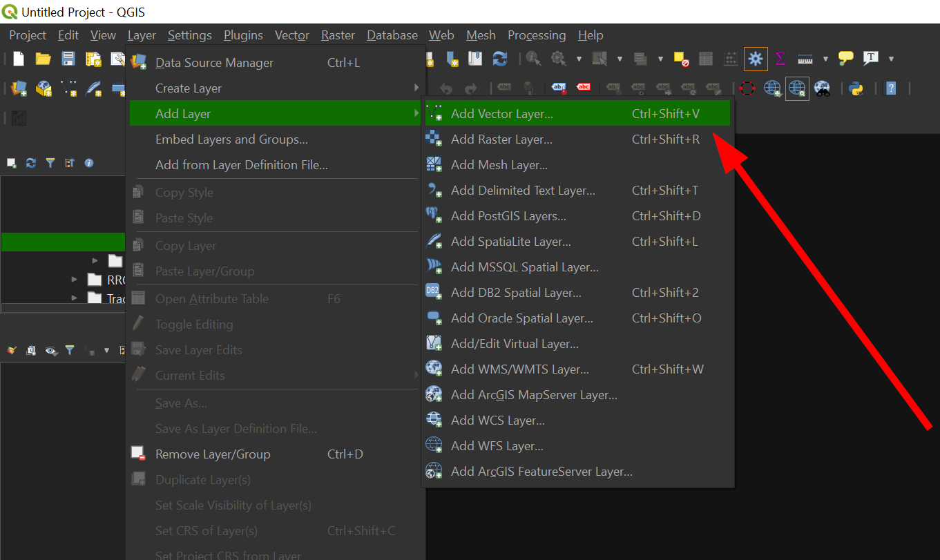Open the Plugins menu
Viewport: 940px width, 560px height.
point(243,35)
